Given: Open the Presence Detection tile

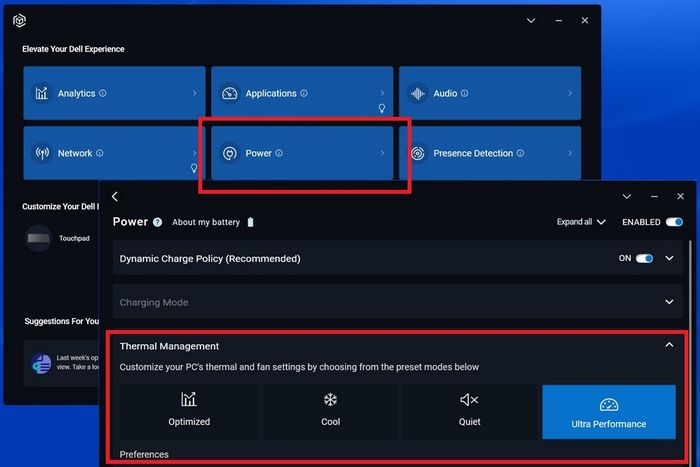Looking at the screenshot, I should click(489, 154).
